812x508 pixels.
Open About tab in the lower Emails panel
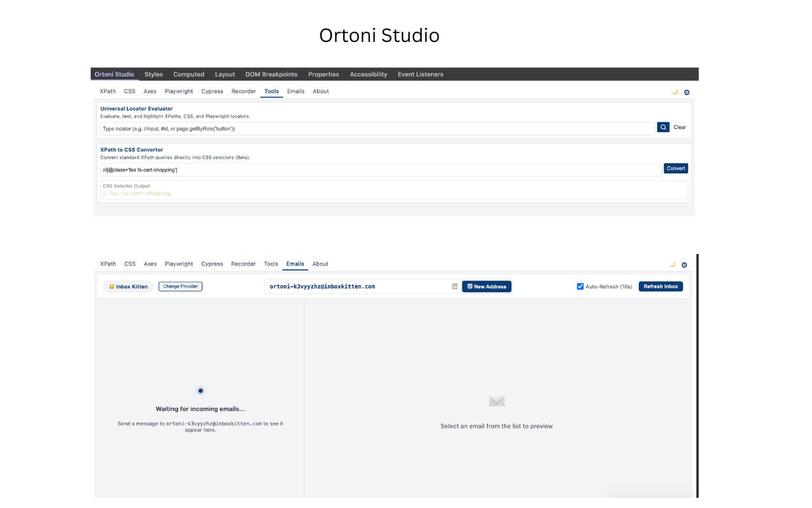tap(320, 264)
